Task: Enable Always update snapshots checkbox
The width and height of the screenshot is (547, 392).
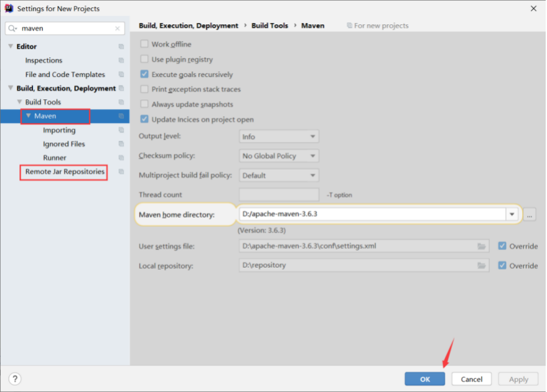Action: tap(144, 104)
